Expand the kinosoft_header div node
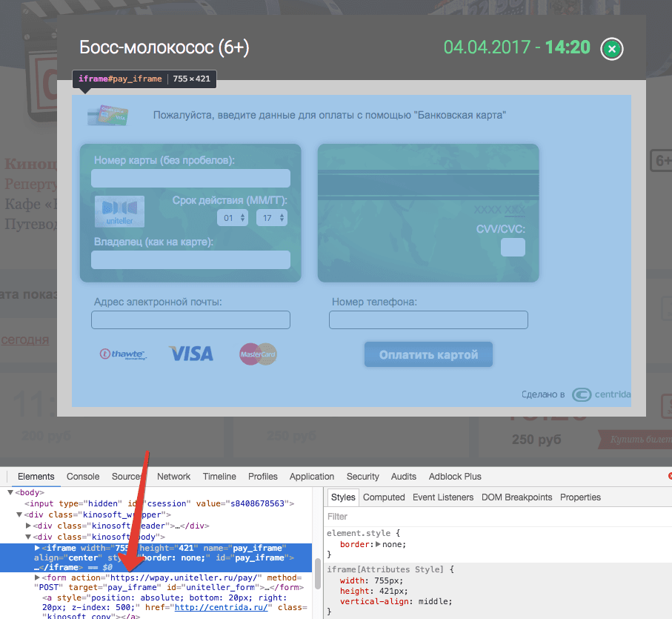Screen dimensions: 672x619 [28, 526]
